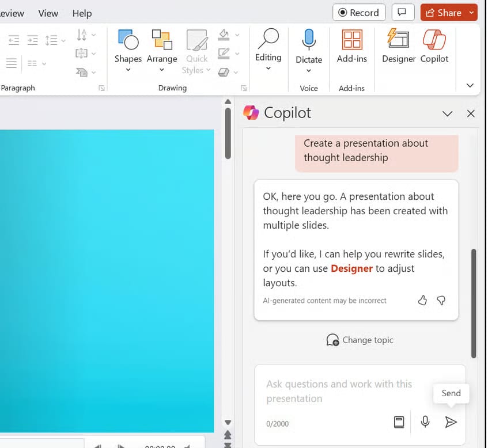
Task: Click the Record button
Action: point(359,13)
